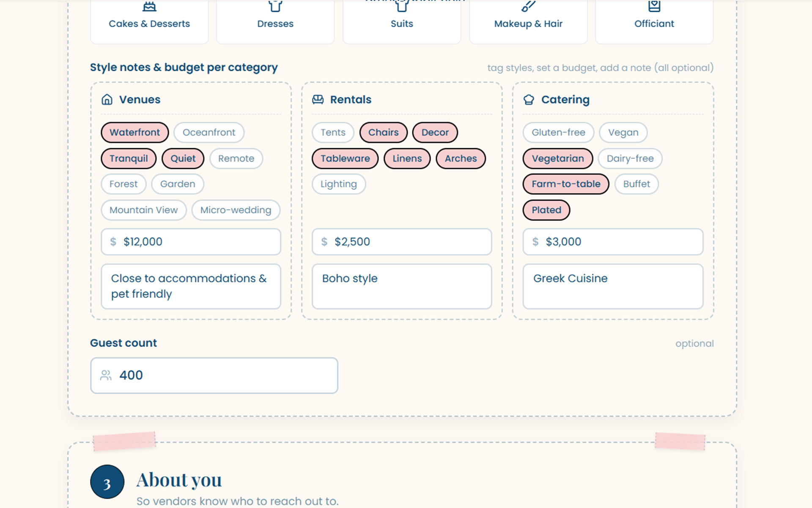Toggle the Micro-wedding tag
The height and width of the screenshot is (508, 812).
click(236, 210)
